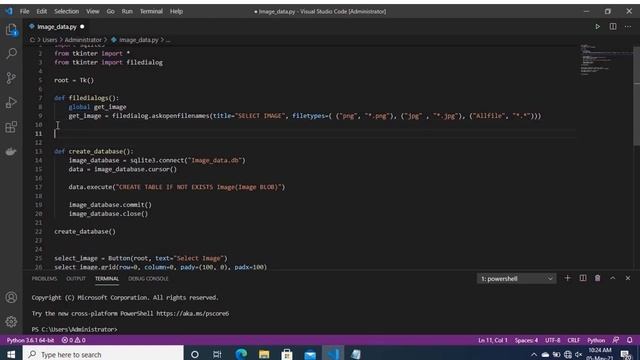This screenshot has width=640, height=360.
Task: Change indentation via Spaces: 4
Action: (526, 340)
